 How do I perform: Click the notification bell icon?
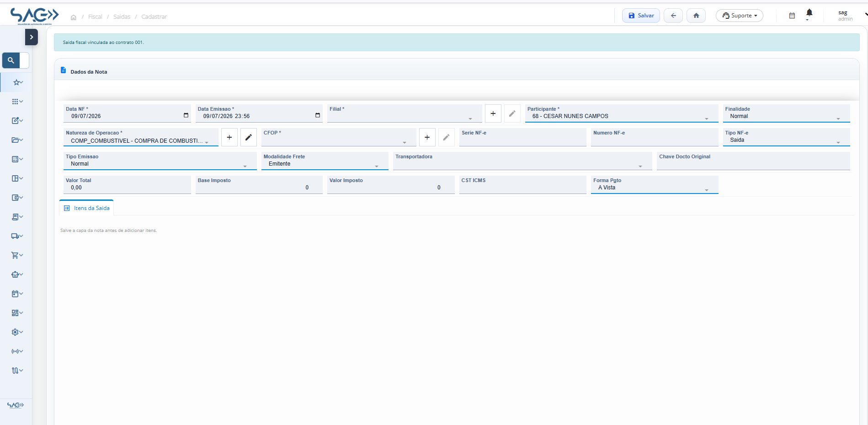click(x=809, y=13)
